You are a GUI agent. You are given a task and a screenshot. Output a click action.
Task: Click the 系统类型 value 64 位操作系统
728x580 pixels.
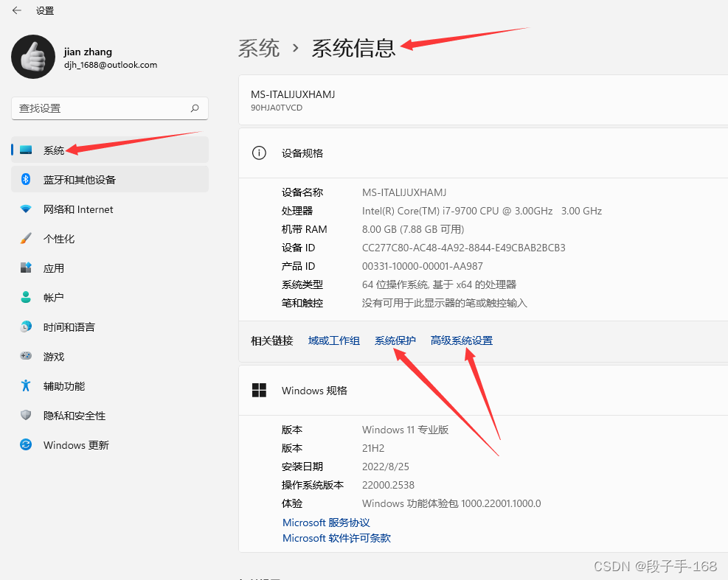point(439,284)
